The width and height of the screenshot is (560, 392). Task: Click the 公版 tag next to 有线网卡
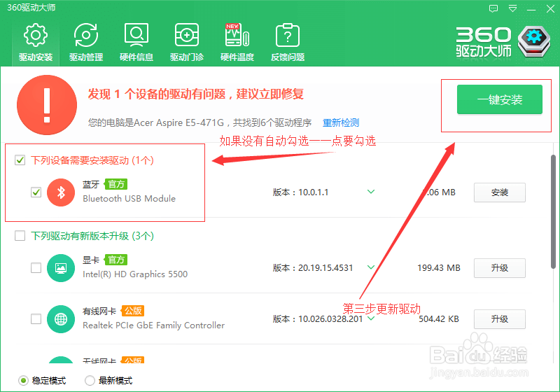[x=132, y=311]
